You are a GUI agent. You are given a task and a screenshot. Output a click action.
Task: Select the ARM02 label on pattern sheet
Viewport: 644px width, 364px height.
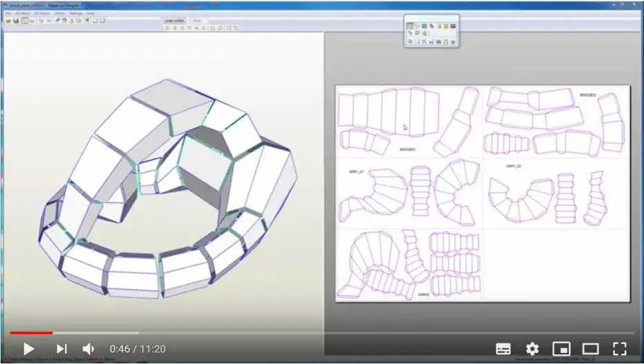[423, 295]
